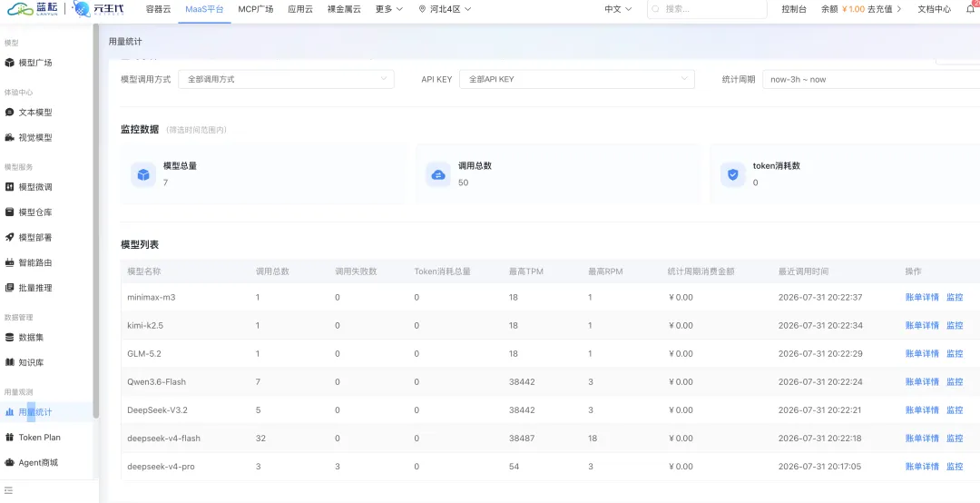The image size is (980, 503).
Task: Click the search input field
Action: coord(707,9)
